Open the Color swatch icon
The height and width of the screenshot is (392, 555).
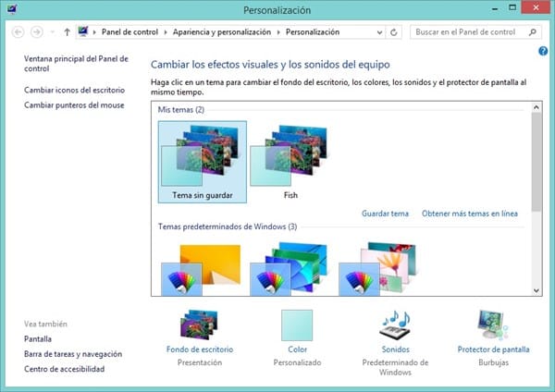pos(297,325)
